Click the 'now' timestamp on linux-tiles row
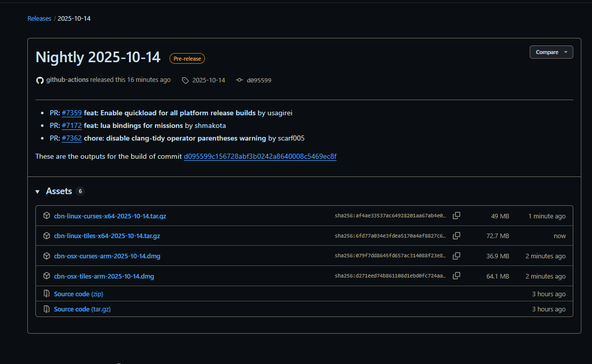 tap(560, 236)
